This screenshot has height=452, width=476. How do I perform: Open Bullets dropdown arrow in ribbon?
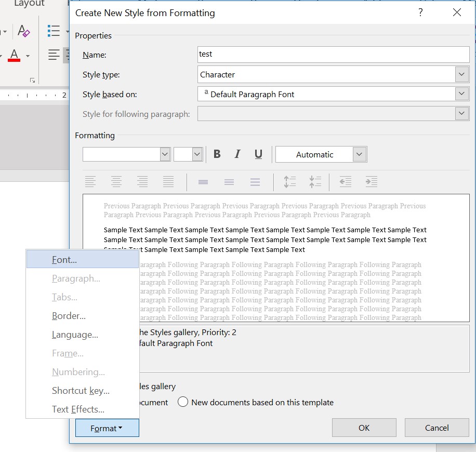68,31
